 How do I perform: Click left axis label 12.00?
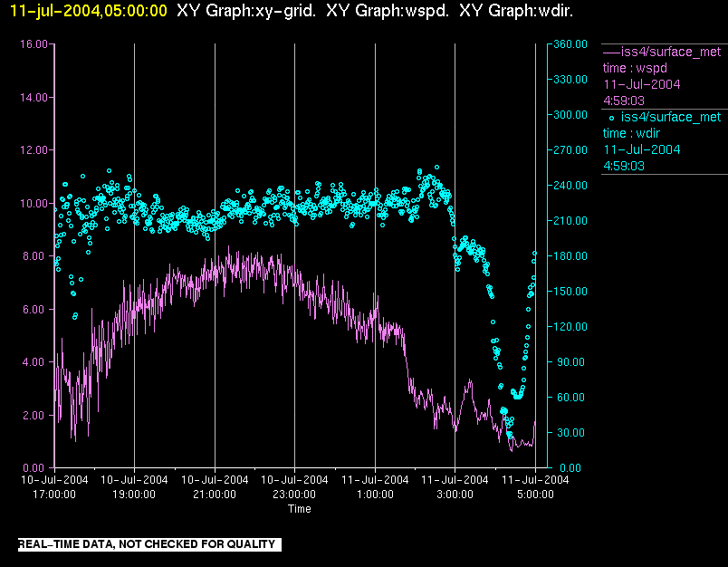click(x=34, y=150)
